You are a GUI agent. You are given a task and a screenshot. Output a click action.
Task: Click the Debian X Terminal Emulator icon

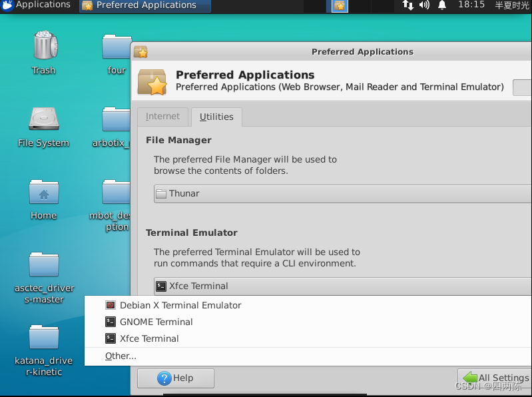click(111, 305)
